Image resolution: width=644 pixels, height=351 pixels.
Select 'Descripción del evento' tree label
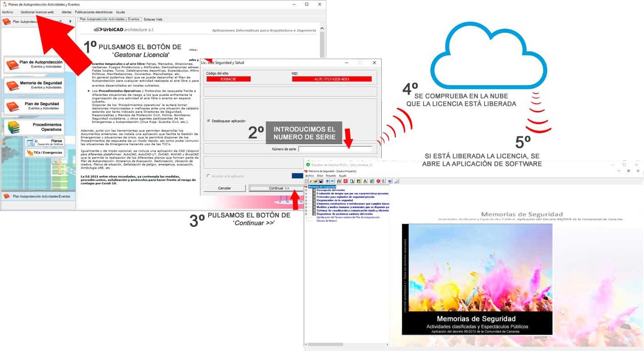(x=331, y=190)
